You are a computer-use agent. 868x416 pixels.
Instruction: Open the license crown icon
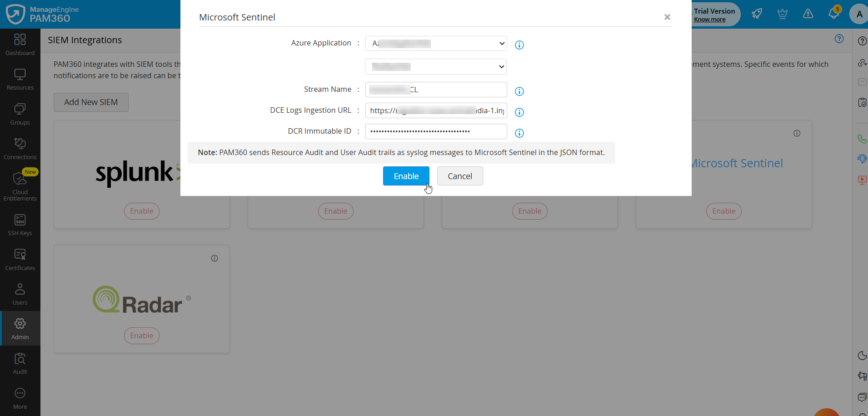coord(783,14)
